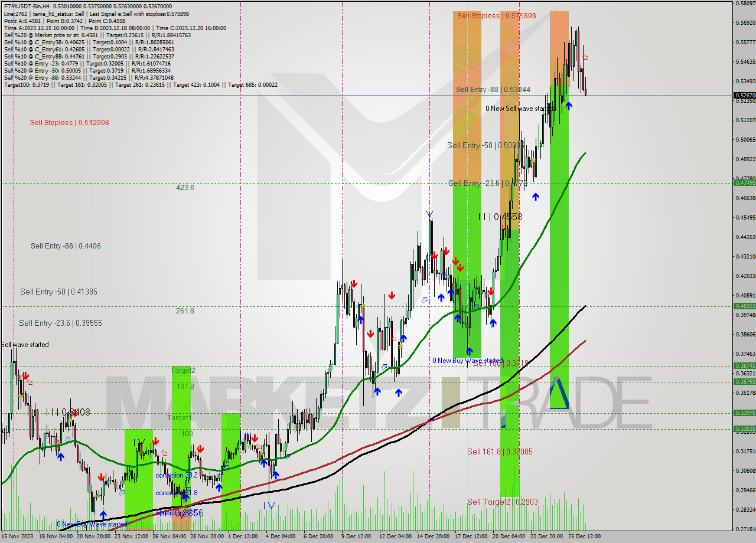The width and height of the screenshot is (756, 543).
Task: Click the '14 Dec 20:00' time axis label
Action: [434, 536]
